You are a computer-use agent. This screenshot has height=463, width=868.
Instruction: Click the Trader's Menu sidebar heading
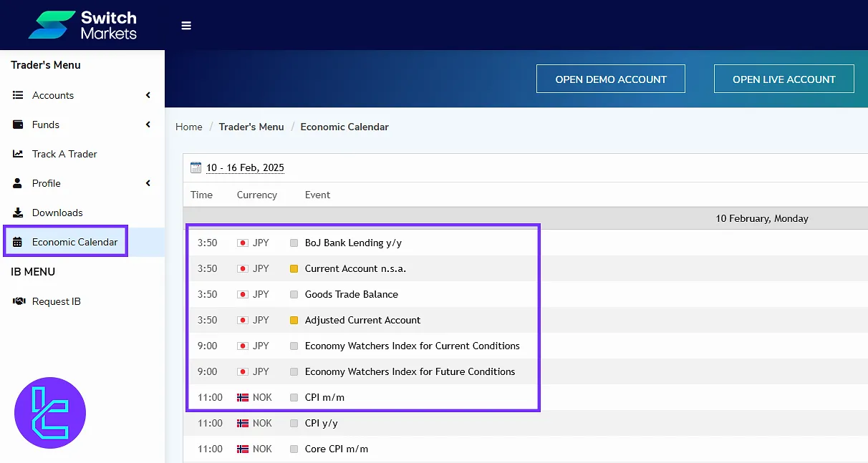46,65
